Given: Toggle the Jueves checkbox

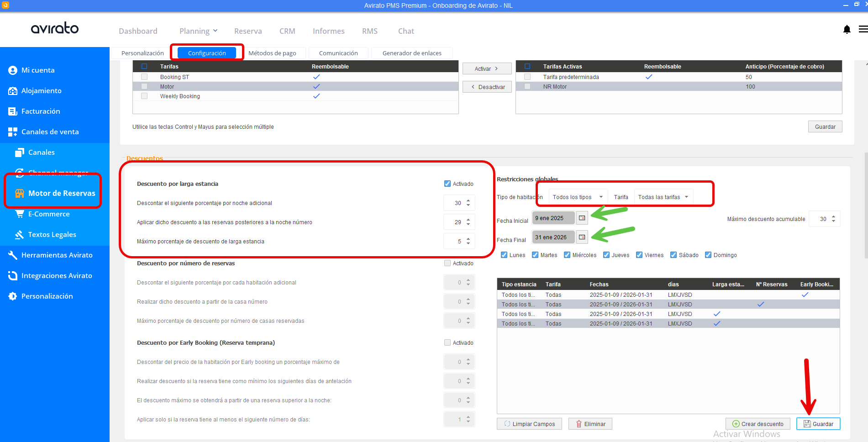Looking at the screenshot, I should 606,255.
